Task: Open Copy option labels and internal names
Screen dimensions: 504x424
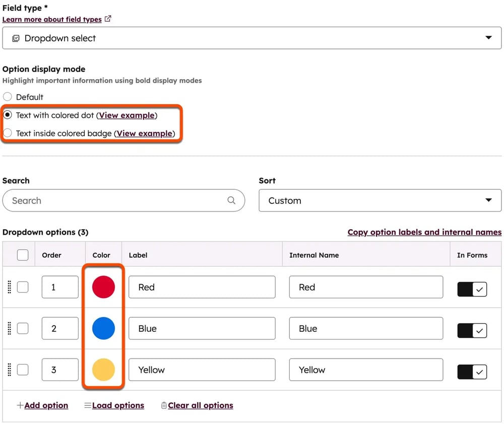Action: coord(424,232)
